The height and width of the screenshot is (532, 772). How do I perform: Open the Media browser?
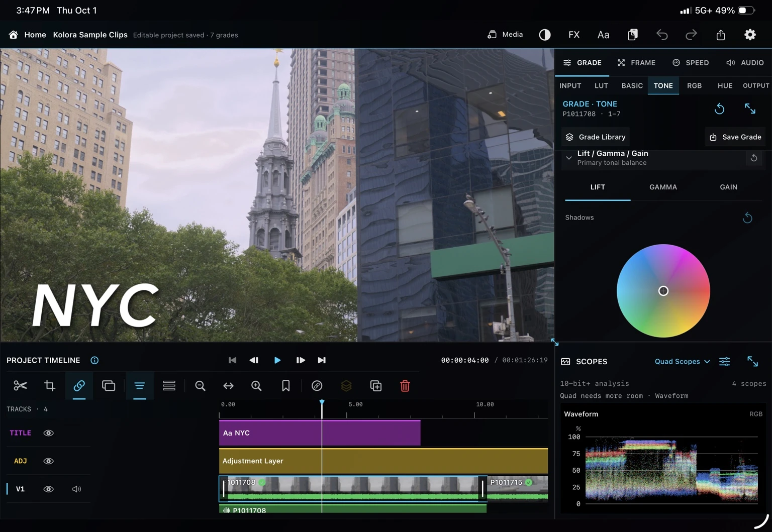pos(505,35)
